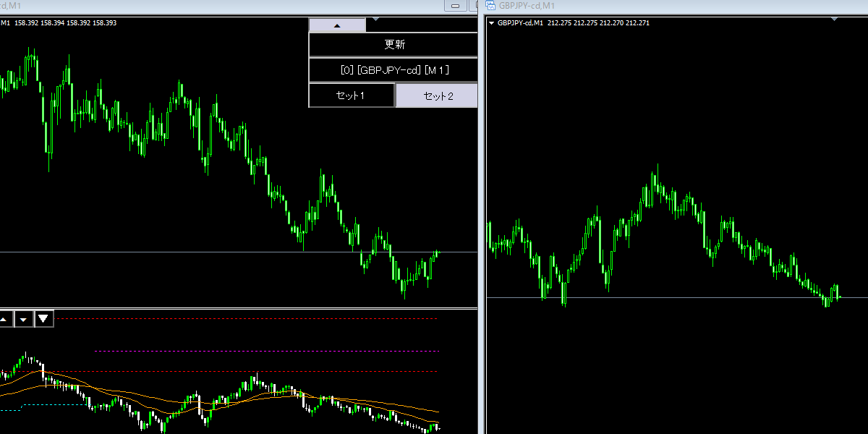Click the large white down-triangle button
The width and height of the screenshot is (868, 434).
pyautogui.click(x=44, y=319)
